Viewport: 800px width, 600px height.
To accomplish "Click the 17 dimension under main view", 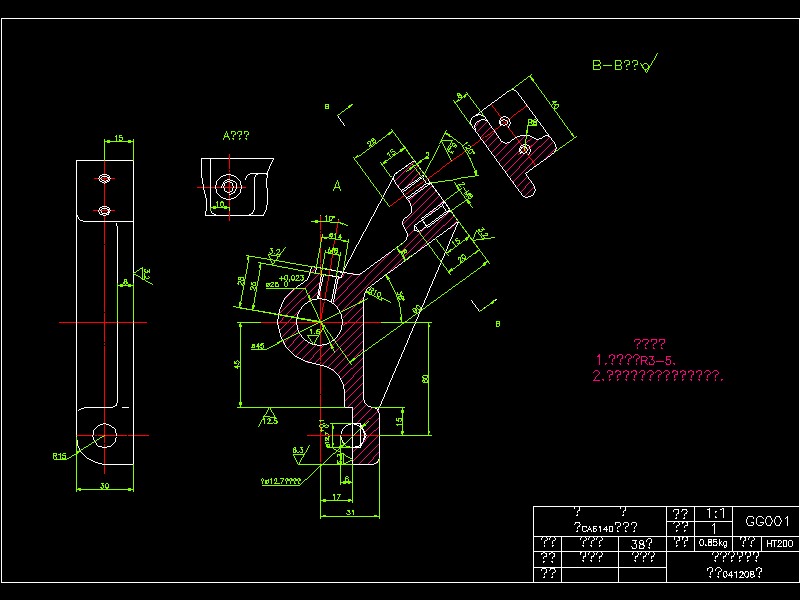I will pos(336,496).
